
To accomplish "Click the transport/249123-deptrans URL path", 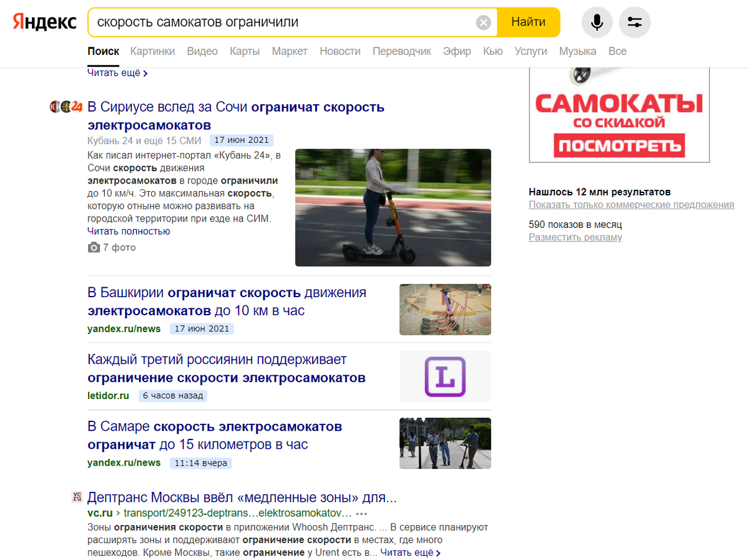I will 237,513.
